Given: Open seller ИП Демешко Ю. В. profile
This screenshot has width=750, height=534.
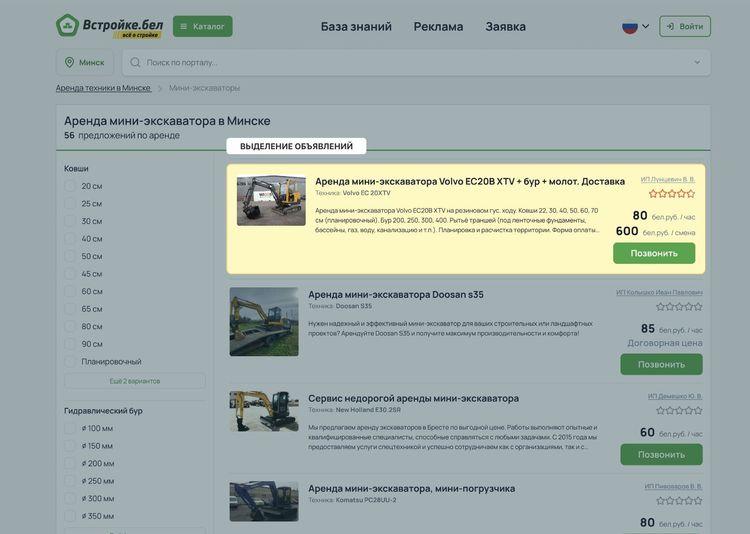Looking at the screenshot, I should coord(675,396).
